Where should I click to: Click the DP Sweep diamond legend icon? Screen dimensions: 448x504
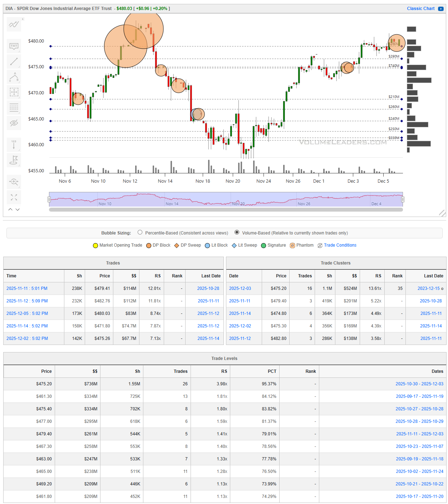point(177,246)
